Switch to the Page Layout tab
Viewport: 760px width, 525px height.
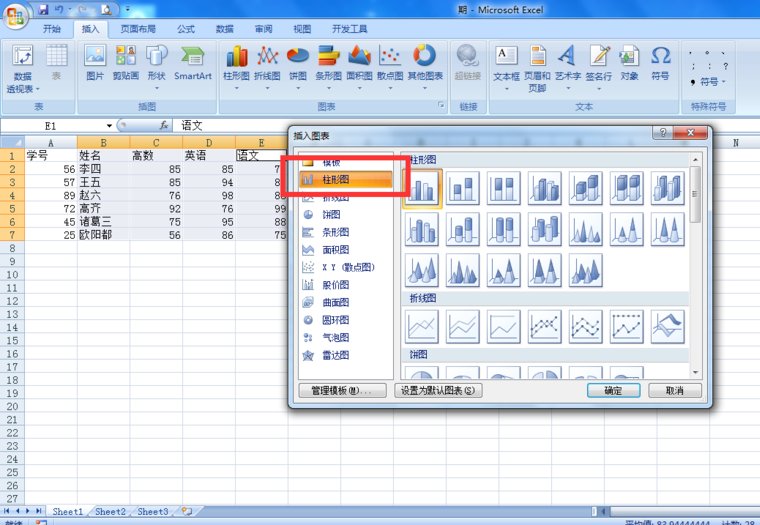[x=138, y=29]
